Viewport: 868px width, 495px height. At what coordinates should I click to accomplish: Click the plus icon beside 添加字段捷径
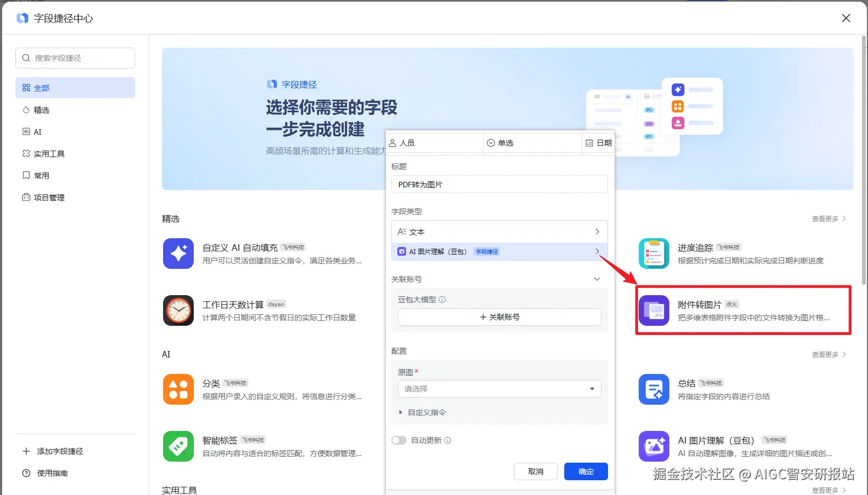26,451
